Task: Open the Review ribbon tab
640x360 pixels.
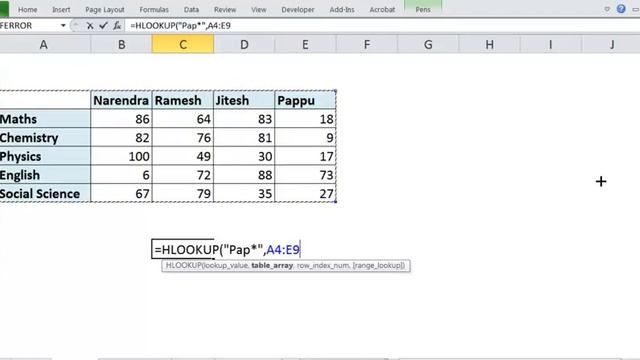Action: (225, 9)
